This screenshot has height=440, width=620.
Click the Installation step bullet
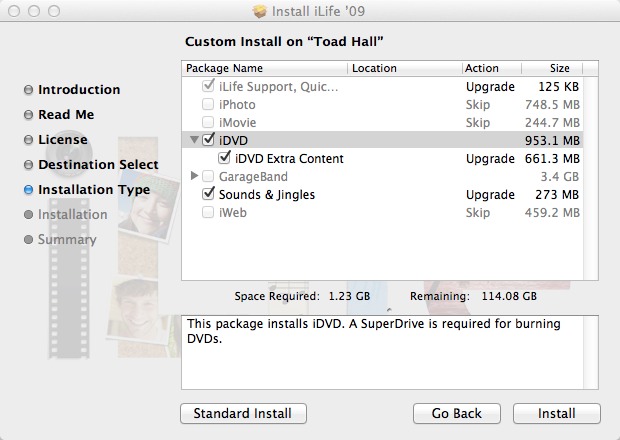28,215
